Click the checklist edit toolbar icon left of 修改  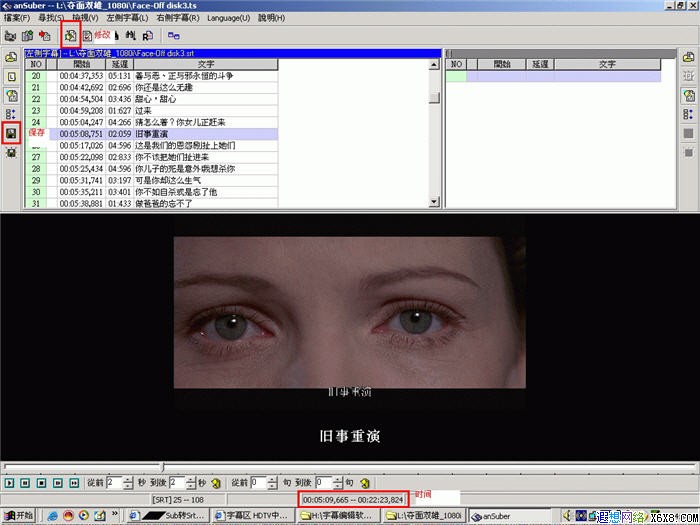pos(87,36)
